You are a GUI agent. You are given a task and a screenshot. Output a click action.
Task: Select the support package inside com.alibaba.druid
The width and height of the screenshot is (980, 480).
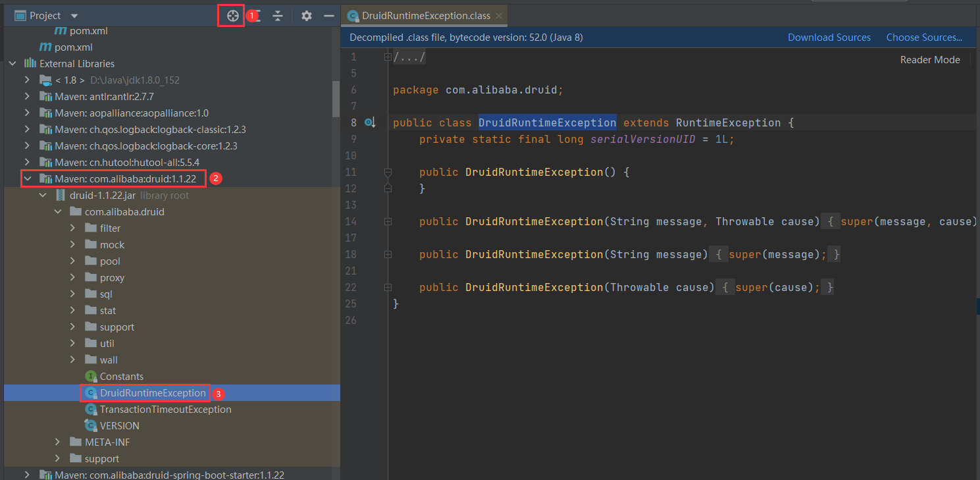(x=117, y=327)
